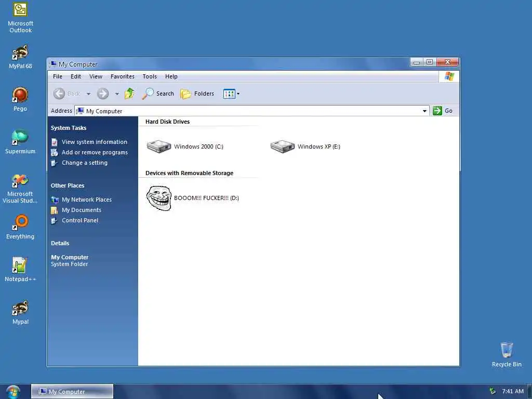Open My Network Places link

click(x=82, y=199)
